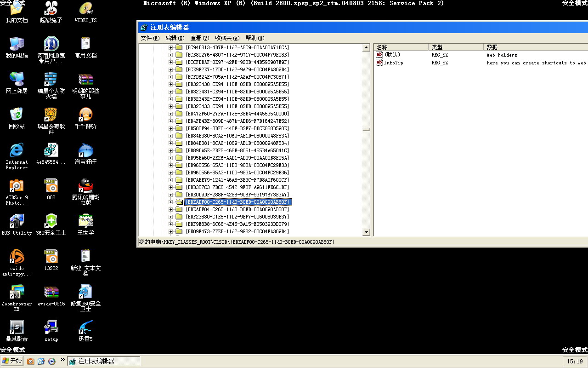Click the 明朝的那些事儿 archive icon

[x=85, y=79]
